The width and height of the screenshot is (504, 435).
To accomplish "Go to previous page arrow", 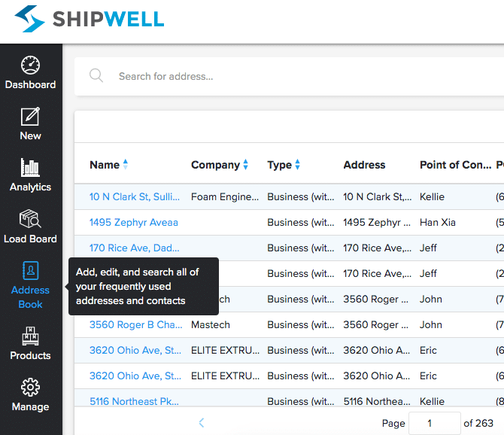I will click(202, 423).
